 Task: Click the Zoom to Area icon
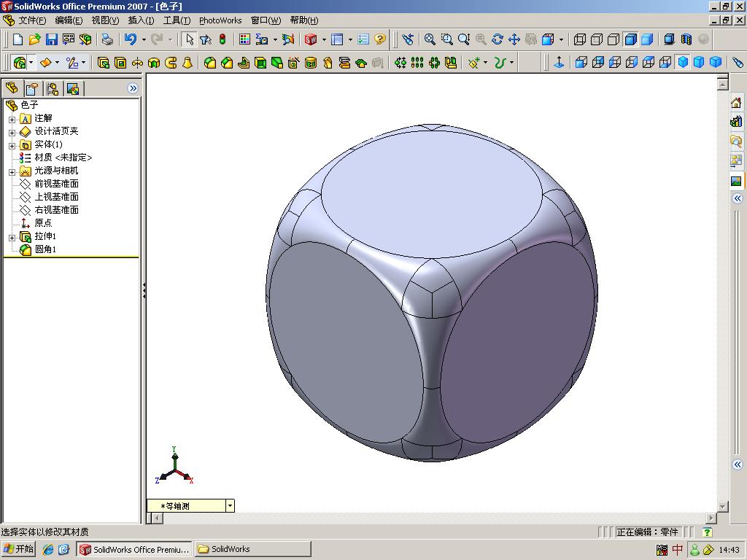pos(447,39)
